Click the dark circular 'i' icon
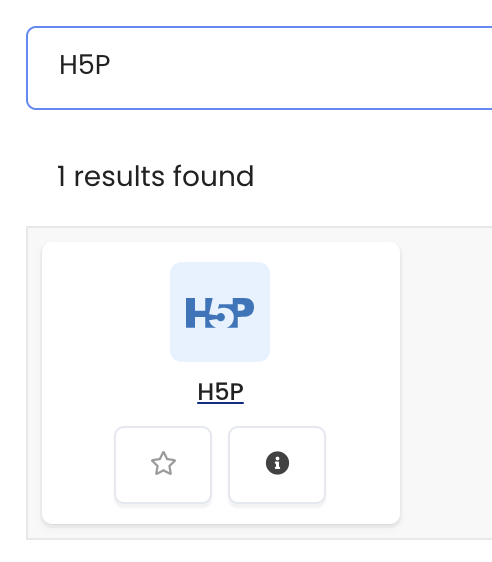This screenshot has width=492, height=562. (x=277, y=463)
